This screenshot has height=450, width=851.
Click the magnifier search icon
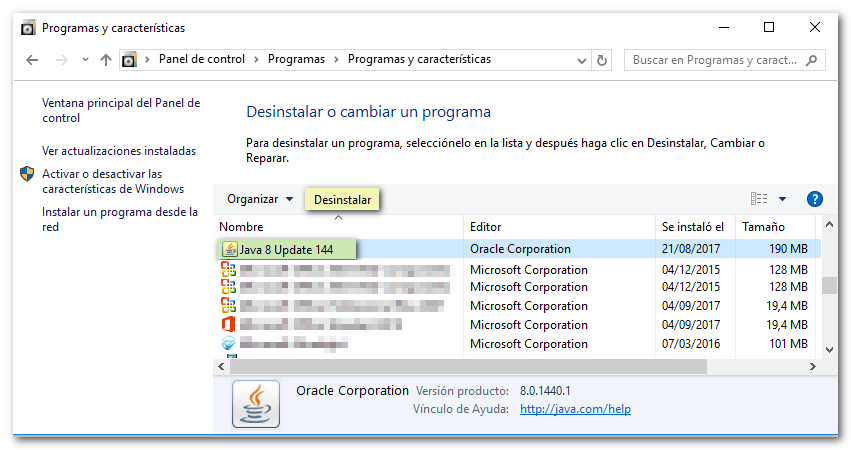[811, 60]
